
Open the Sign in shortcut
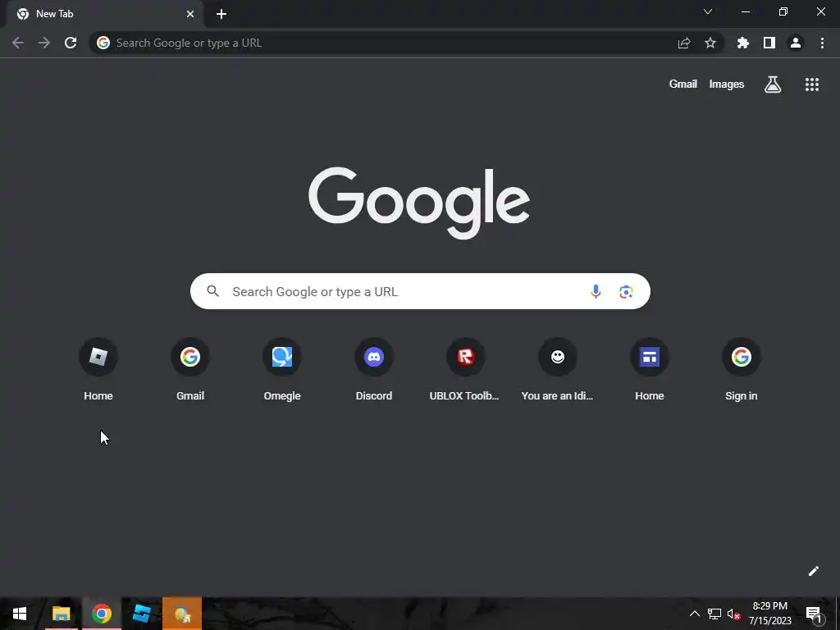(x=742, y=357)
